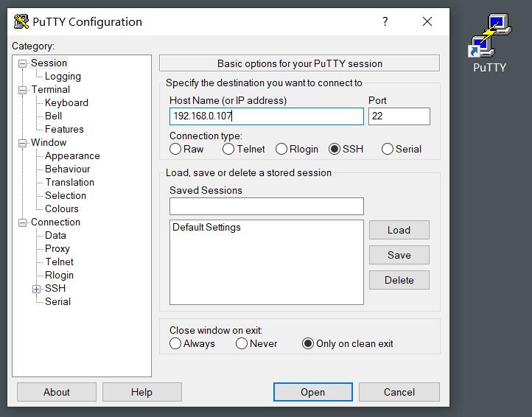Click the PuTTY icon in the title bar
Viewport: 532px width, 417px height.
(21, 21)
